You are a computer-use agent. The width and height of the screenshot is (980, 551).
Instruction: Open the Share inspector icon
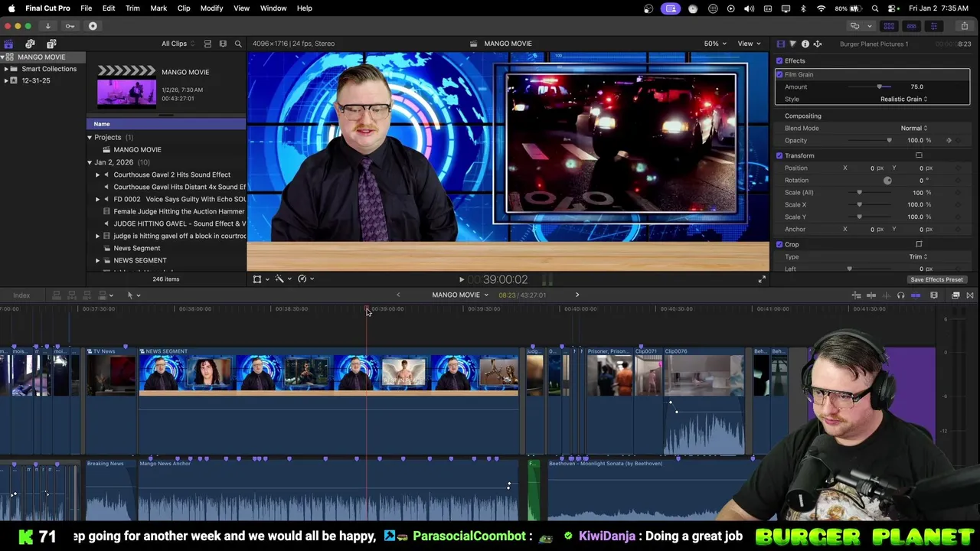pos(817,44)
